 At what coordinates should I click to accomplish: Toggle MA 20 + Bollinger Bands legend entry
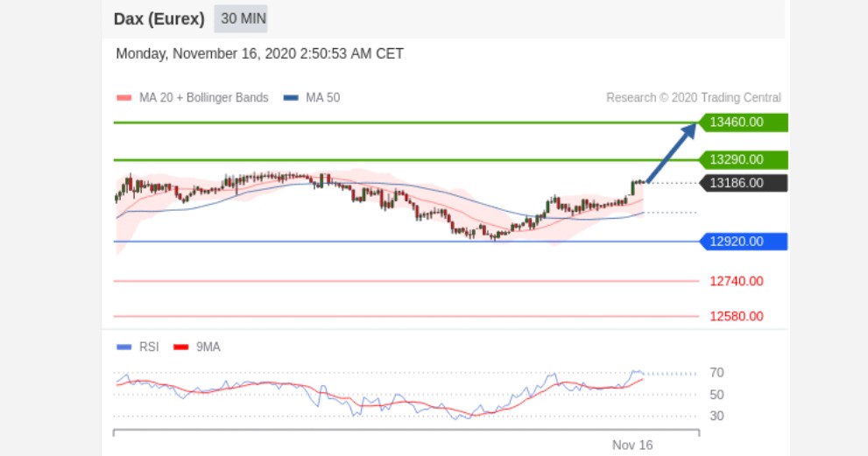click(193, 98)
